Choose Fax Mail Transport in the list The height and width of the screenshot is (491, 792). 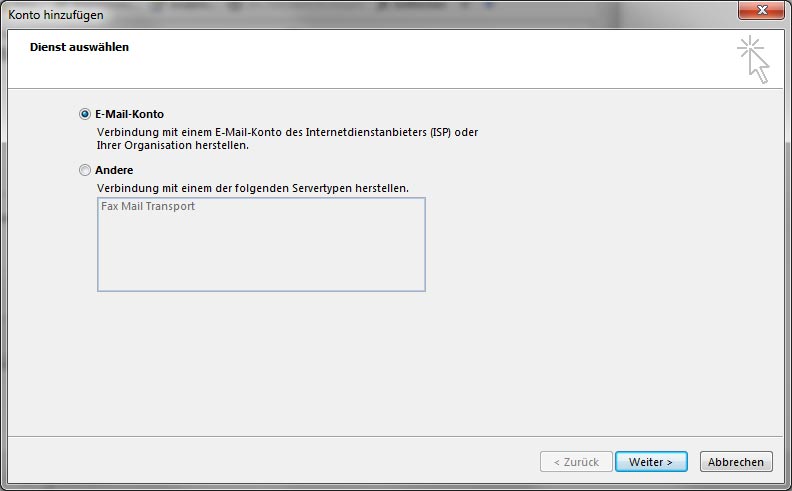coord(148,207)
